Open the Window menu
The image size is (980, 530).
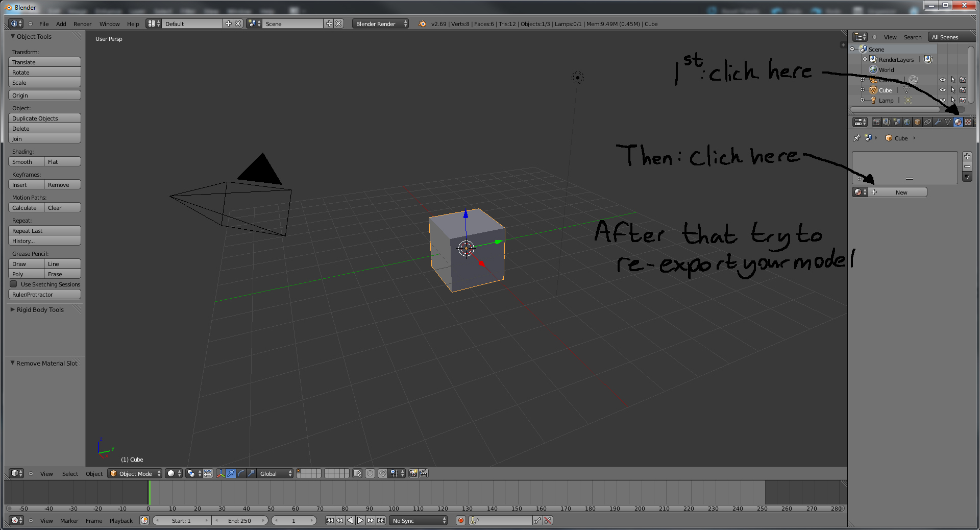click(109, 23)
